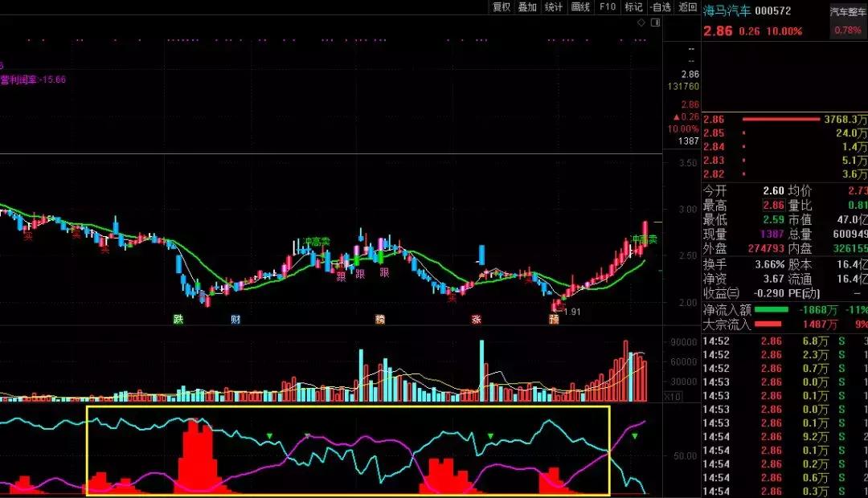Click the 50.00 indicator axis label

tap(686, 456)
